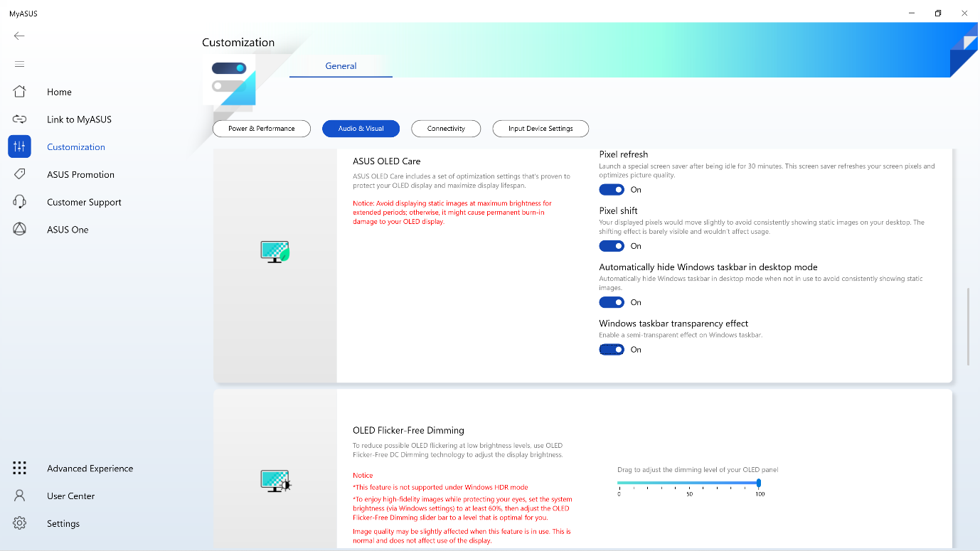Go to Home in sidebar
The width and height of the screenshot is (980, 551).
59,92
